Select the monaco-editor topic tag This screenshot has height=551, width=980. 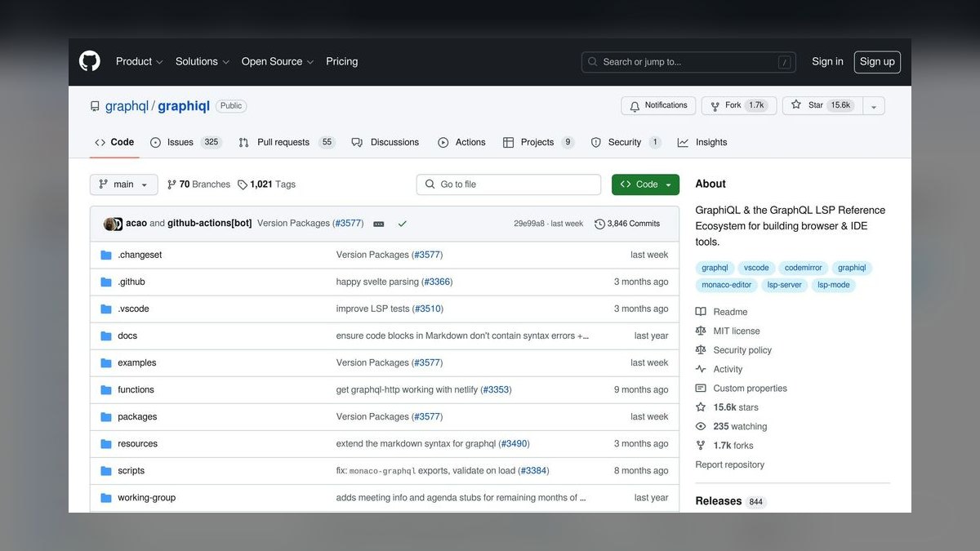(726, 285)
